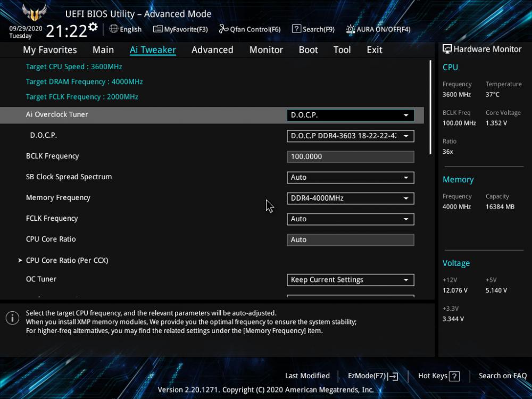Screen dimensions: 532x399
Task: Open the FCLK Frequency dropdown
Action: (x=351, y=219)
